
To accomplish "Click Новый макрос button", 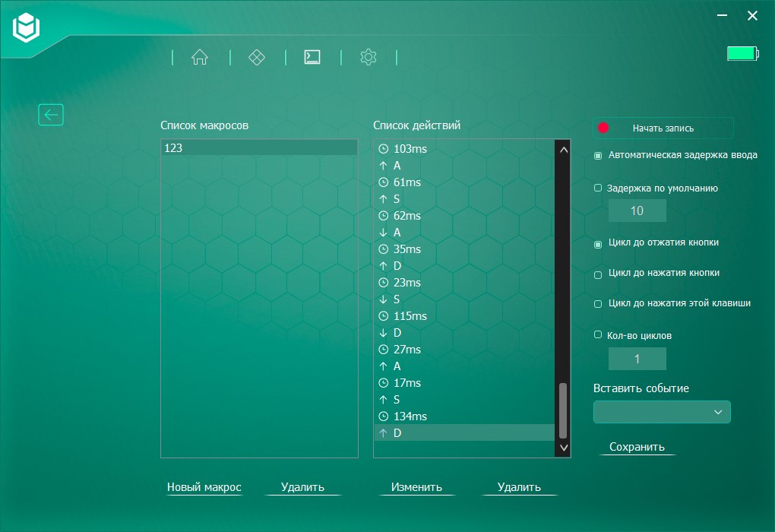I will click(x=204, y=487).
